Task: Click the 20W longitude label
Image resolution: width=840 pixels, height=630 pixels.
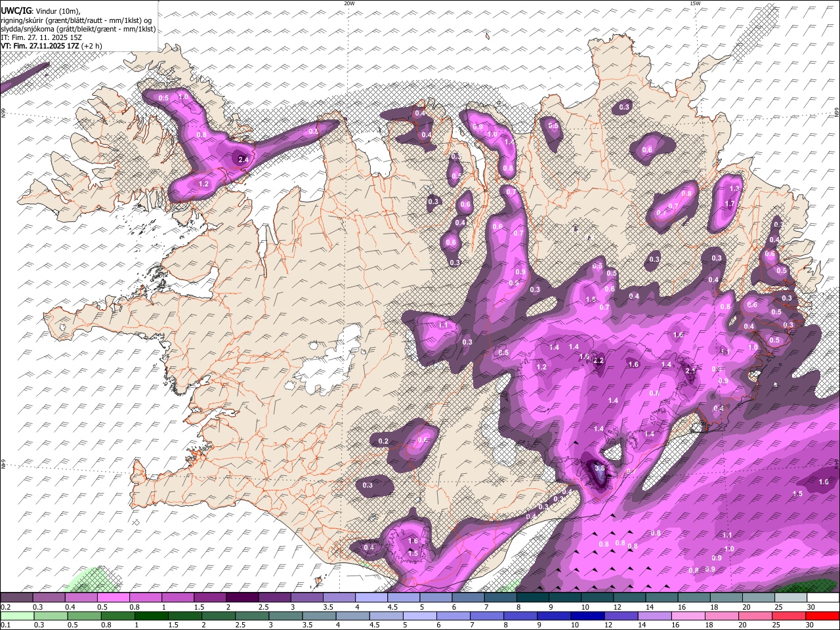Action: pos(349,3)
